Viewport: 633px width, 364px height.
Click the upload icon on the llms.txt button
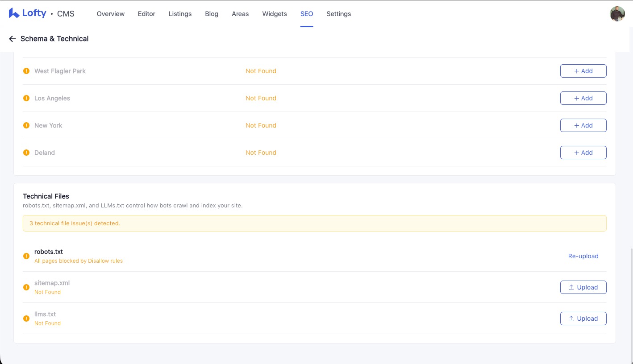pyautogui.click(x=571, y=318)
